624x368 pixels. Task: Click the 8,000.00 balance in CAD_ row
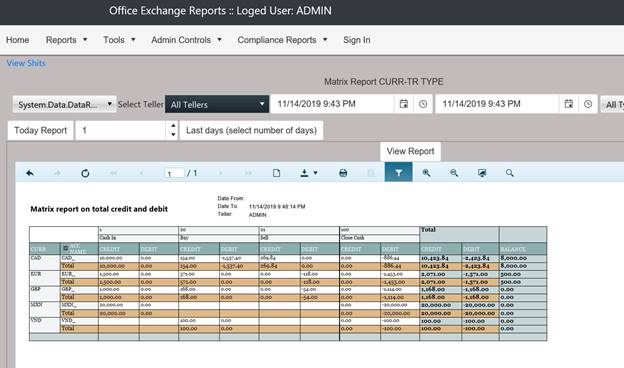click(513, 258)
